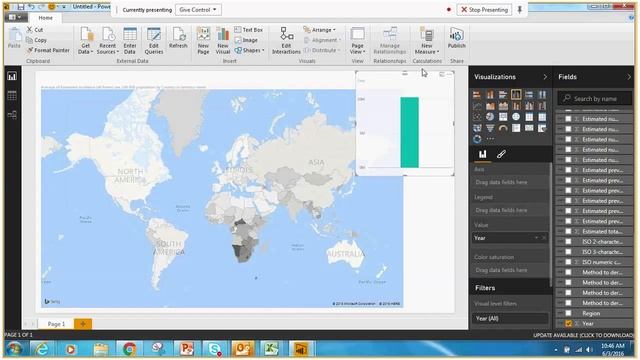Click Update Available download link
The height and width of the screenshot is (360, 640).
coord(584,335)
